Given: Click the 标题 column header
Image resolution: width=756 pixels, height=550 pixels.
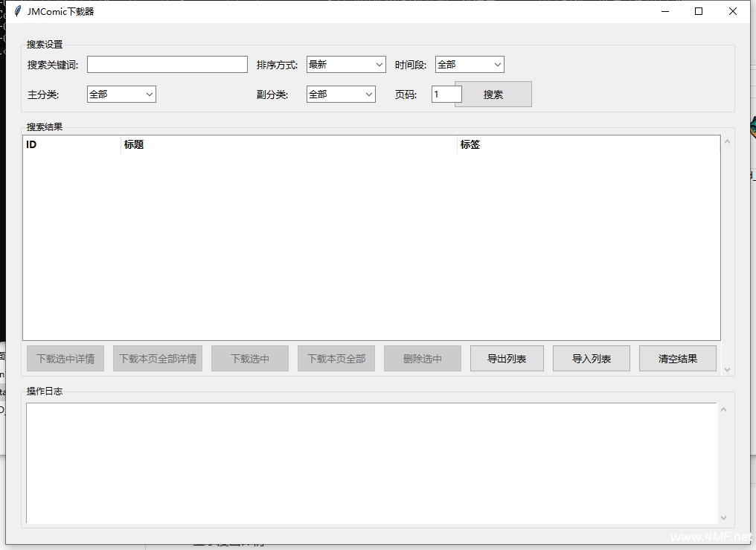Looking at the screenshot, I should tap(289, 145).
